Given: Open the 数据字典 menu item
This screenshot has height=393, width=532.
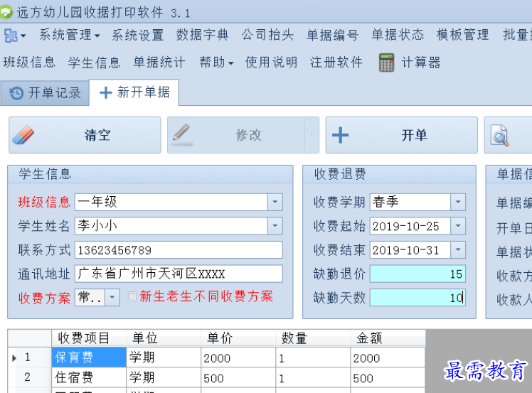Looking at the screenshot, I should coord(203,35).
